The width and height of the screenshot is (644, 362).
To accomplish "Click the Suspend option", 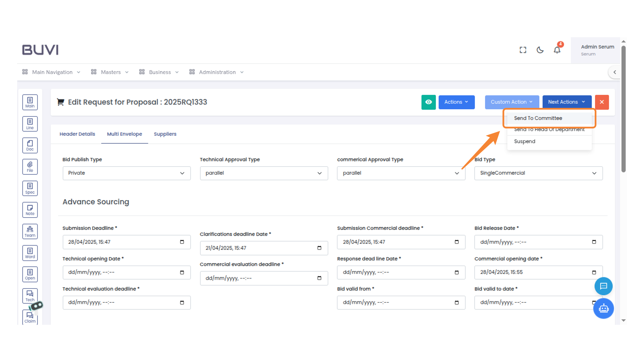I will coord(525,141).
